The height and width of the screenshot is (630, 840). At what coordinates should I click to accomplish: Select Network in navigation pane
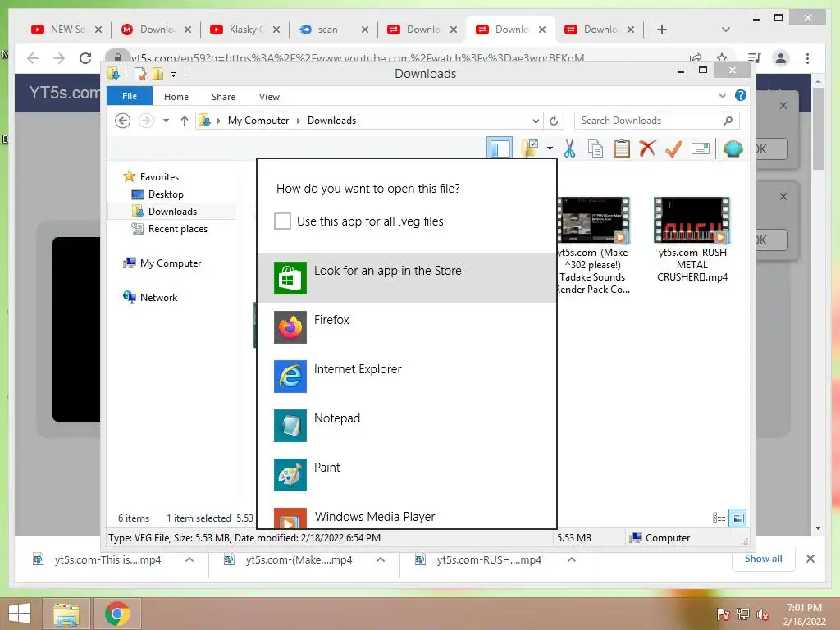(158, 297)
